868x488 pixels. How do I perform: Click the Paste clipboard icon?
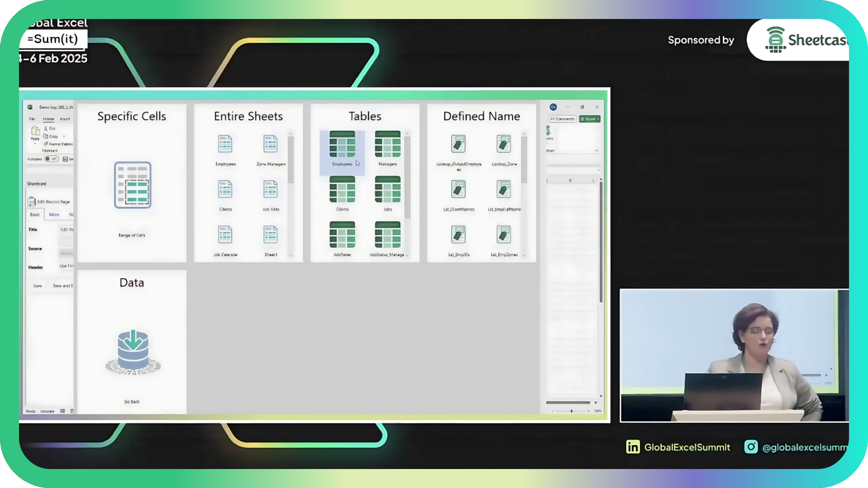pos(35,131)
